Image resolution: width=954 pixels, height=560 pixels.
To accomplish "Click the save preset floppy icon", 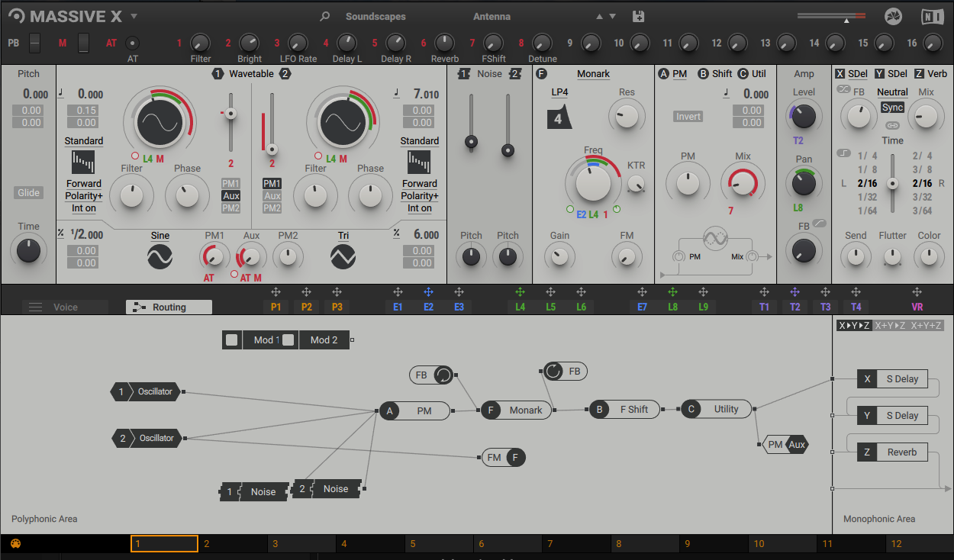I will (x=639, y=17).
